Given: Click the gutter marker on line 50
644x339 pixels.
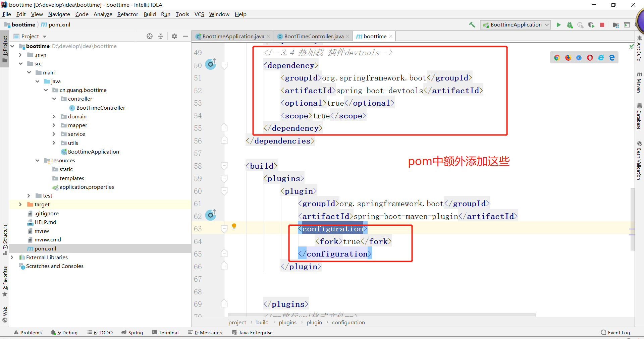Looking at the screenshot, I should click(x=211, y=64).
